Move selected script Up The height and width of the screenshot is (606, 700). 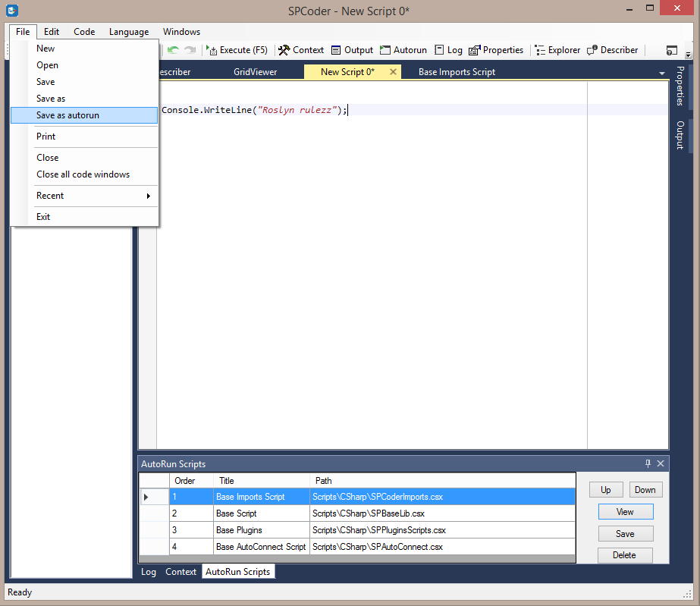point(606,490)
